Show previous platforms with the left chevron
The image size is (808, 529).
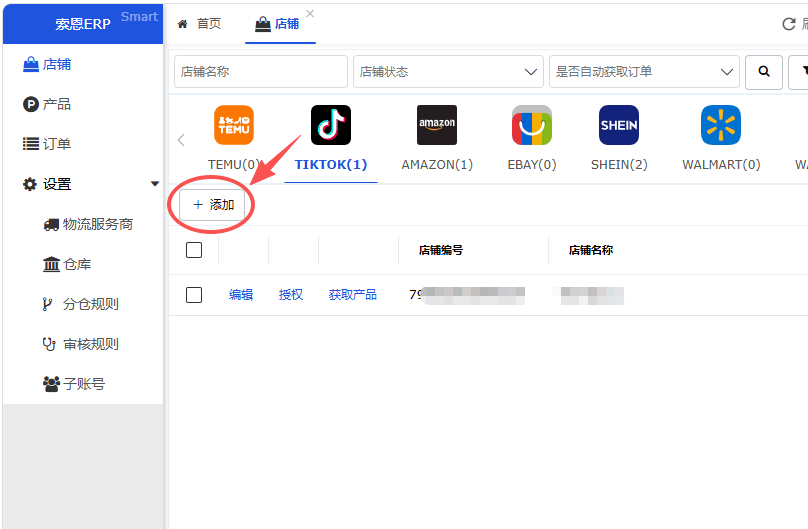[181, 140]
